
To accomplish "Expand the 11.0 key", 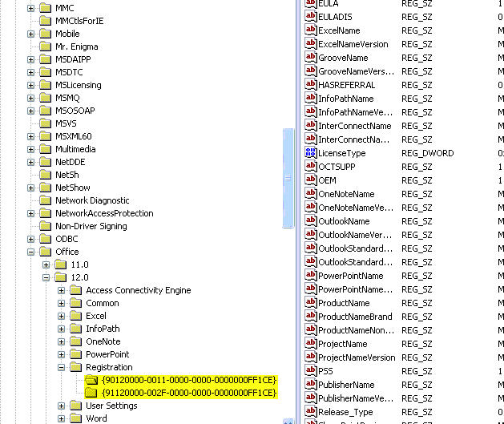I will [46, 264].
